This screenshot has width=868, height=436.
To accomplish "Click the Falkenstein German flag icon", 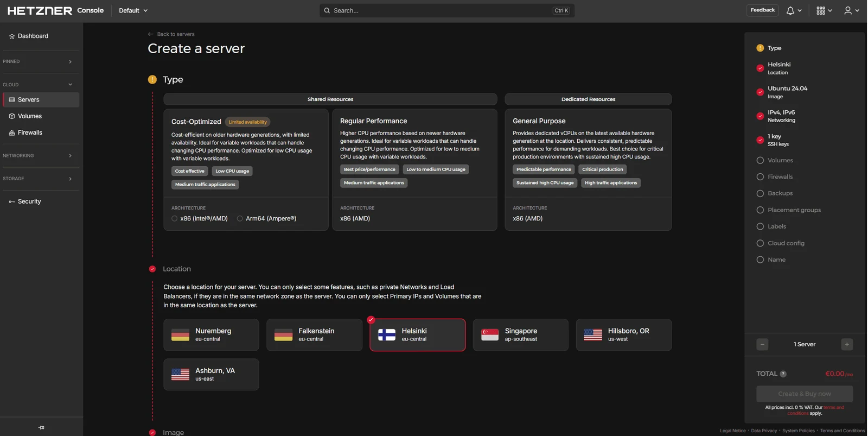I will pyautogui.click(x=283, y=335).
